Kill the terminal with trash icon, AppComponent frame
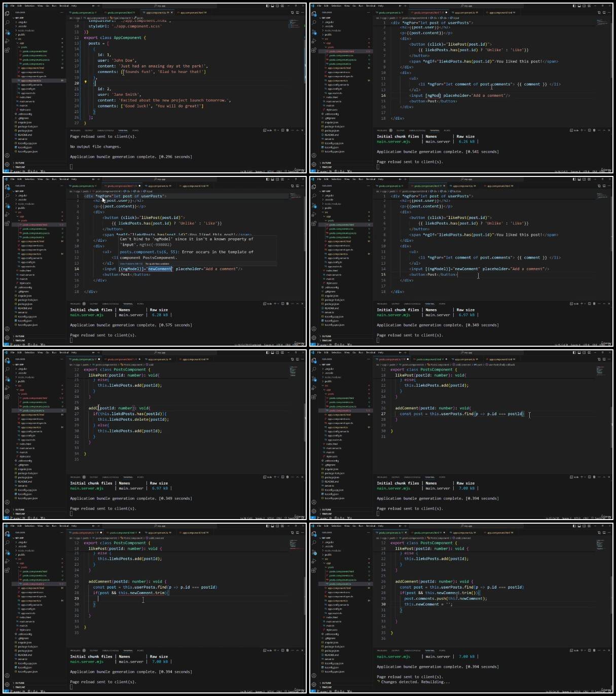 coord(287,130)
